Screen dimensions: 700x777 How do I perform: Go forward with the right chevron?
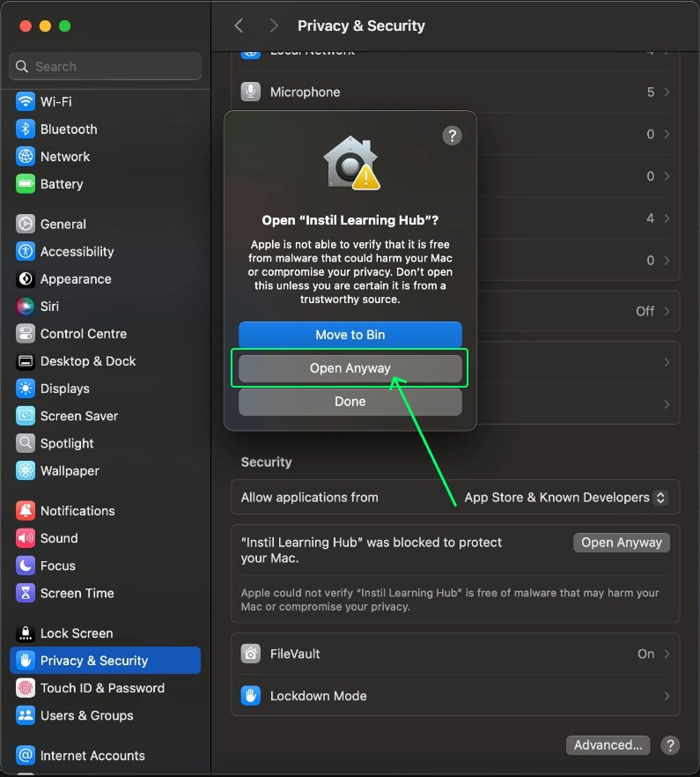[274, 26]
